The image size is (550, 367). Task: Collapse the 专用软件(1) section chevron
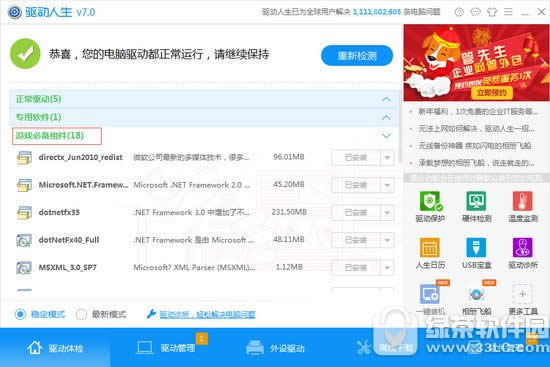(x=386, y=117)
